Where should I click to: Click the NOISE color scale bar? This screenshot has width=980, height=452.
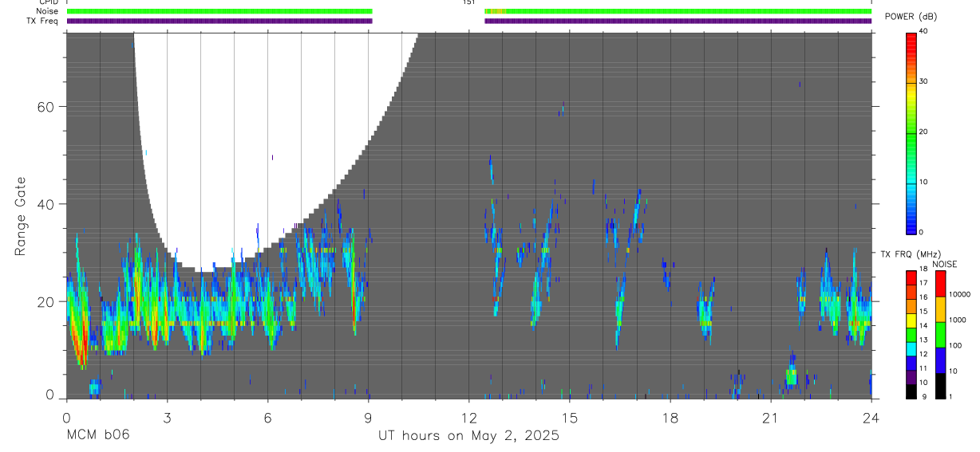940,334
